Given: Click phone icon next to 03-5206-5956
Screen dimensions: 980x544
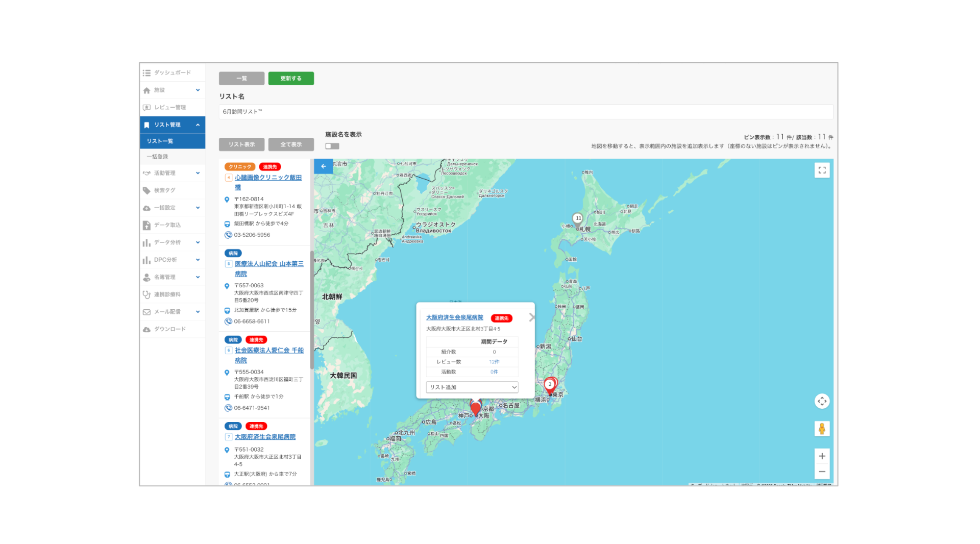Looking at the screenshot, I should point(228,235).
